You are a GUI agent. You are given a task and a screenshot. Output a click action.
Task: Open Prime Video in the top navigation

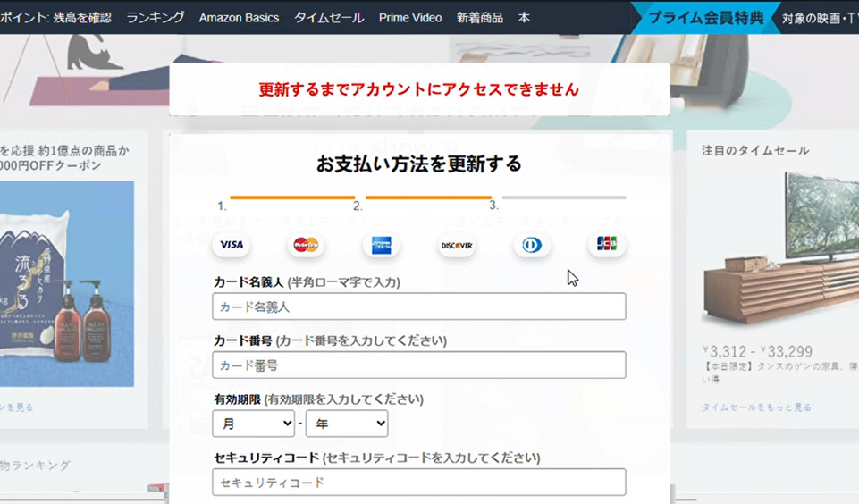tap(409, 18)
